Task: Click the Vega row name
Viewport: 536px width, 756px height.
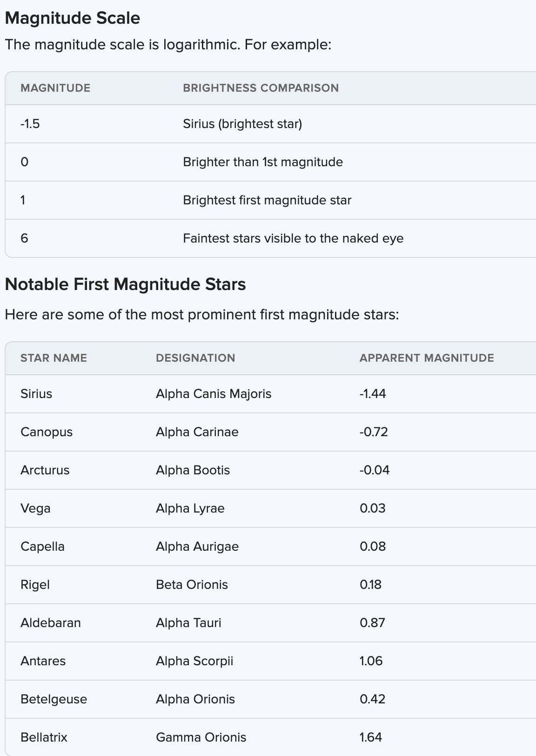Action: pyautogui.click(x=35, y=508)
